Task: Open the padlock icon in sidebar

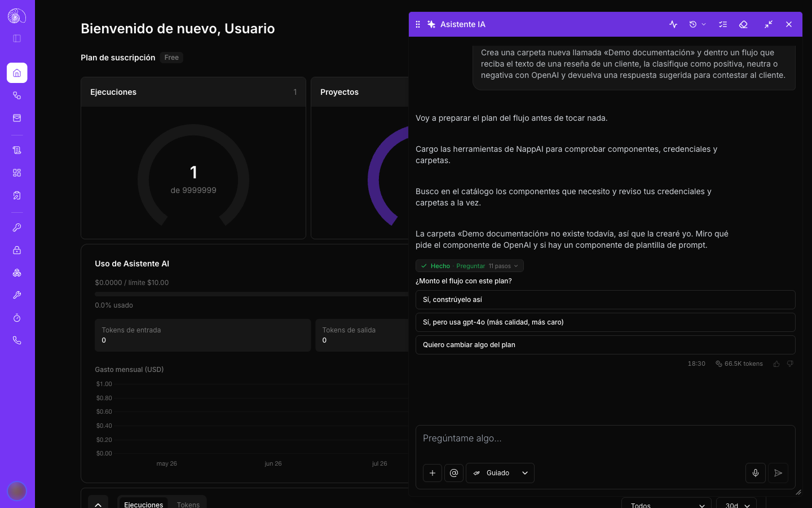Action: point(17,250)
